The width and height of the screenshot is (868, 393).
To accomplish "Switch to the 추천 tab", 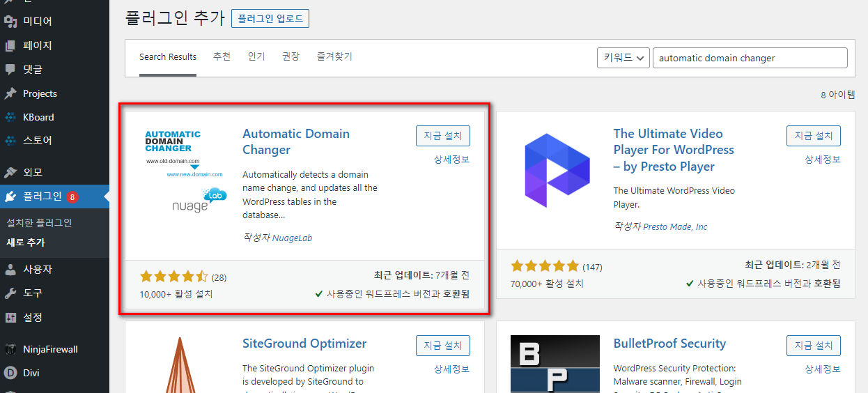I will pos(222,57).
